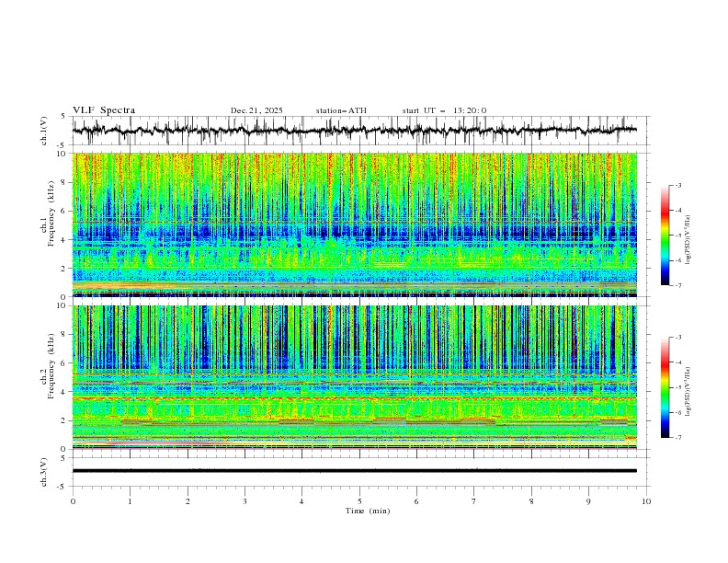This screenshot has width=728, height=563.
Task: Click the upper ch.1 PSD color bar
Action: (x=665, y=236)
